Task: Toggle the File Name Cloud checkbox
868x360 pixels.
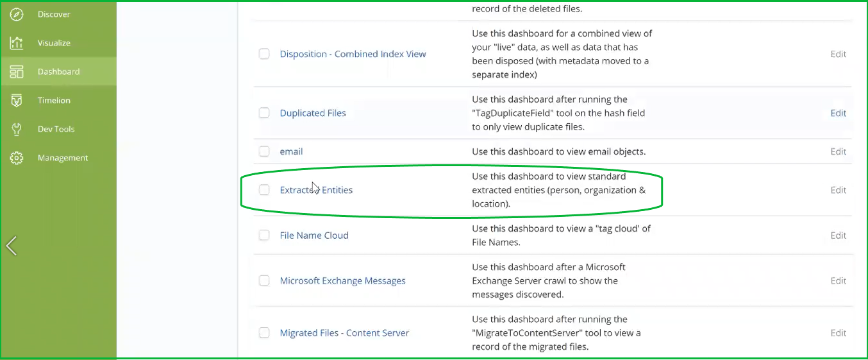Action: click(264, 236)
